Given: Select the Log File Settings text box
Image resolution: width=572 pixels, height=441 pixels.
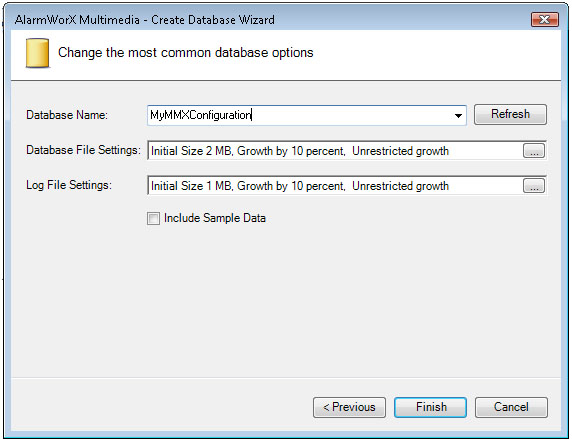Looking at the screenshot, I should point(335,186).
